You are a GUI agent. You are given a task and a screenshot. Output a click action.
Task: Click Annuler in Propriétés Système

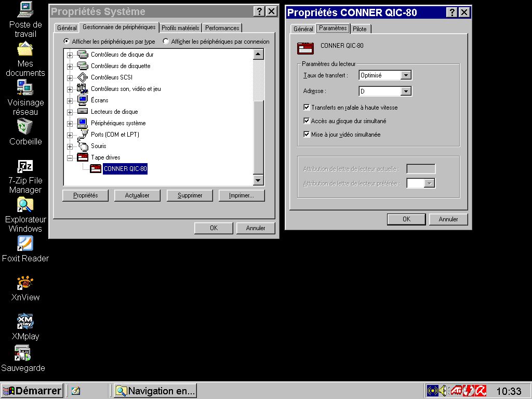(x=256, y=228)
